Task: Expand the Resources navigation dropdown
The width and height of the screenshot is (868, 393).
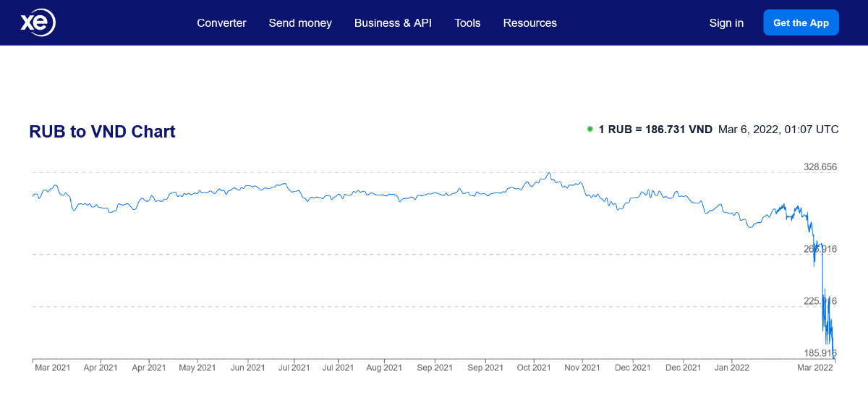Action: tap(530, 22)
